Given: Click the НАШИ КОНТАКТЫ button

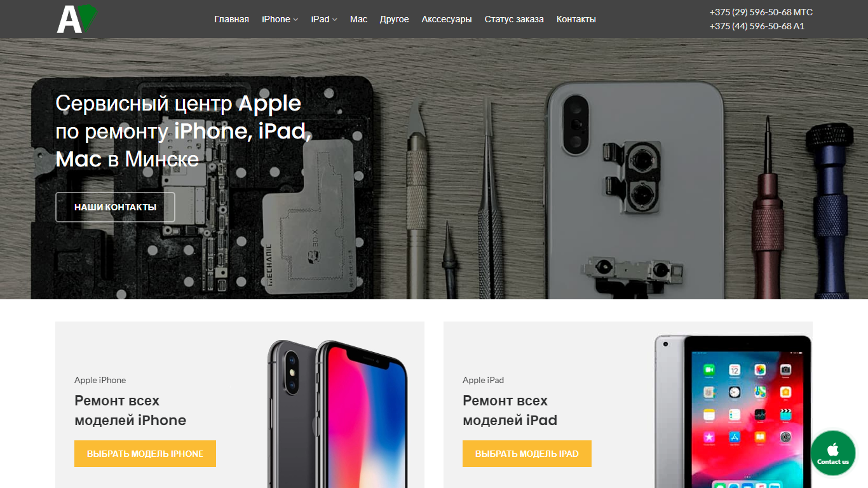Looking at the screenshot, I should 115,207.
